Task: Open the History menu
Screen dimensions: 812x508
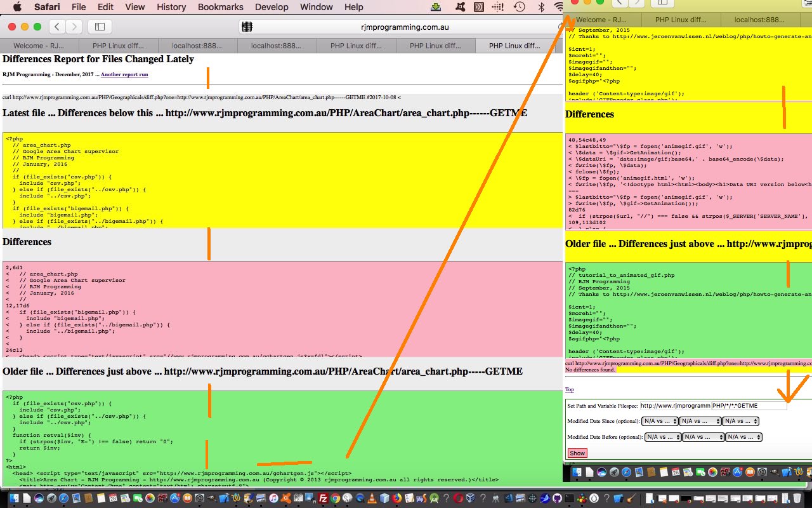Action: coord(171,7)
